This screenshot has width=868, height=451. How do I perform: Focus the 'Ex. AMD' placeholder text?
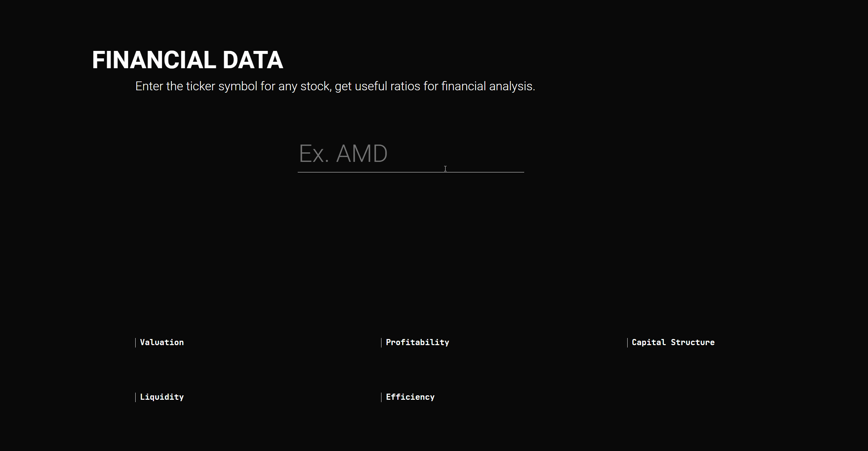[343, 154]
